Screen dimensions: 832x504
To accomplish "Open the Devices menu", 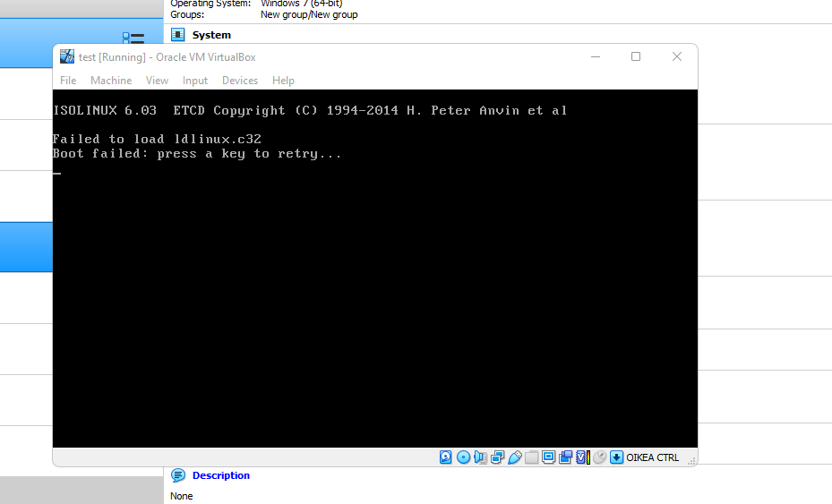I will click(240, 80).
